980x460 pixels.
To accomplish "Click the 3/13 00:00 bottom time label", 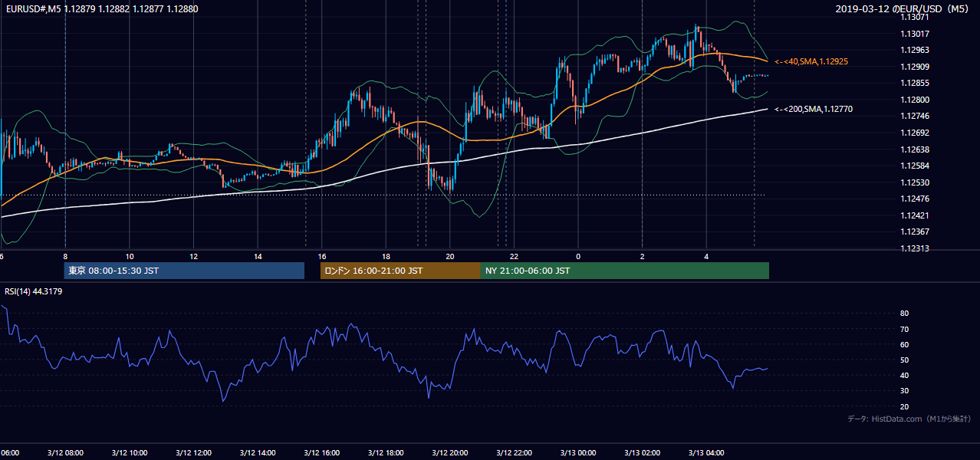I will pos(578,453).
